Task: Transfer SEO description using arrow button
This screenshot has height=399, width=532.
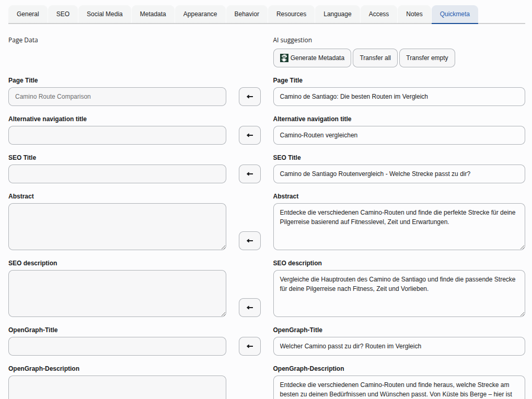Action: (x=250, y=308)
